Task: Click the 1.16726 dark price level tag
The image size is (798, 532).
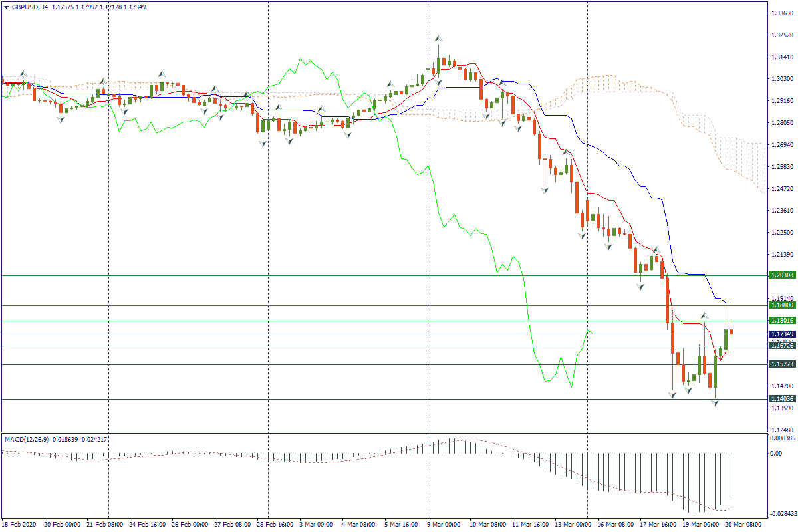Action: [782, 346]
